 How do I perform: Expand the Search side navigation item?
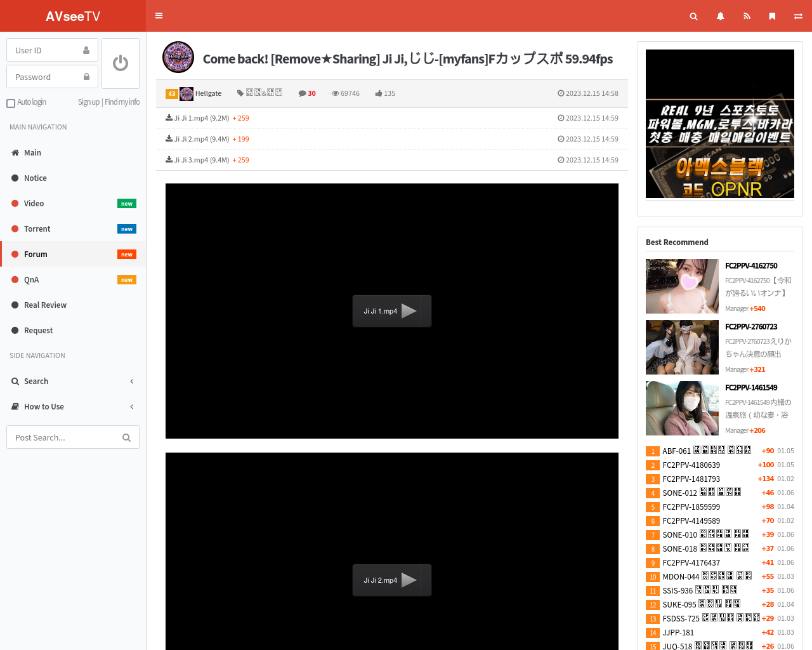click(73, 381)
